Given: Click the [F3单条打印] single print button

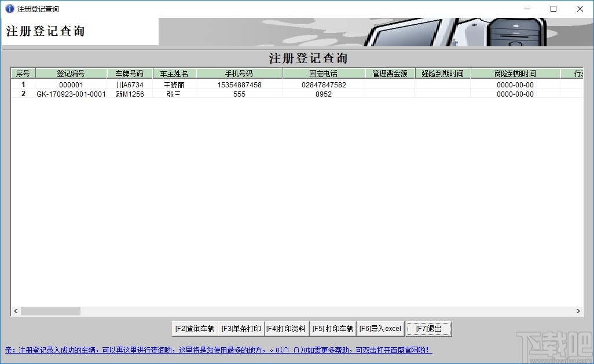Looking at the screenshot, I should coord(240,328).
